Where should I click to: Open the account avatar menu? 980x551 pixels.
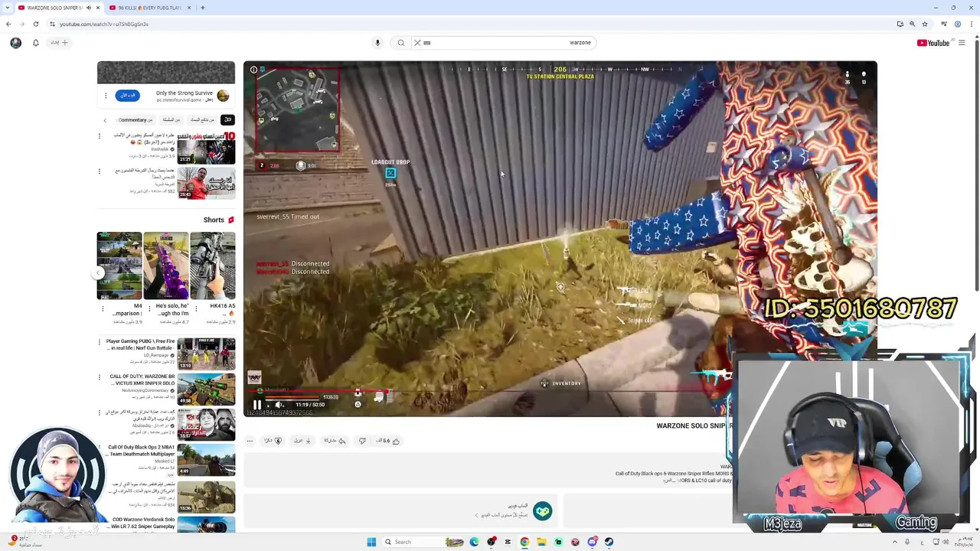click(x=15, y=43)
